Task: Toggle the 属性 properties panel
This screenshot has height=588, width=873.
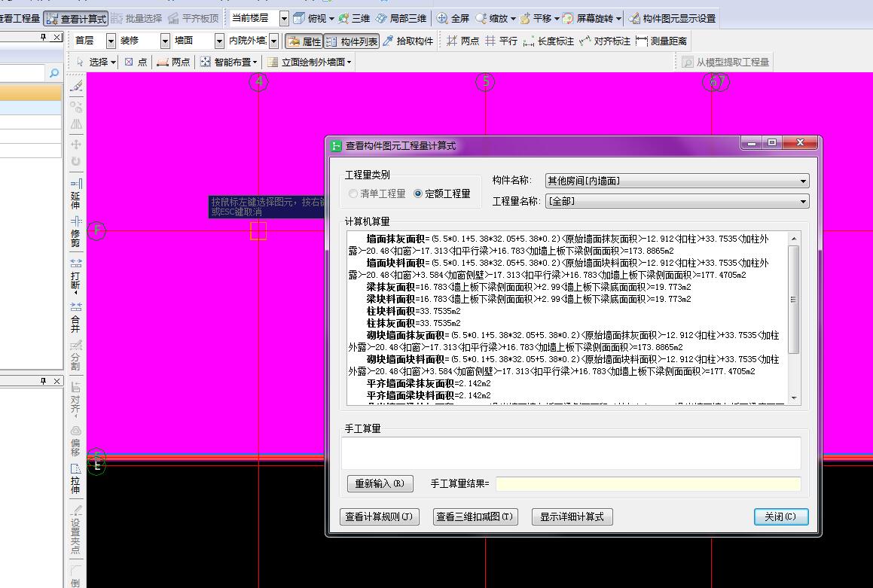Action: (305, 41)
